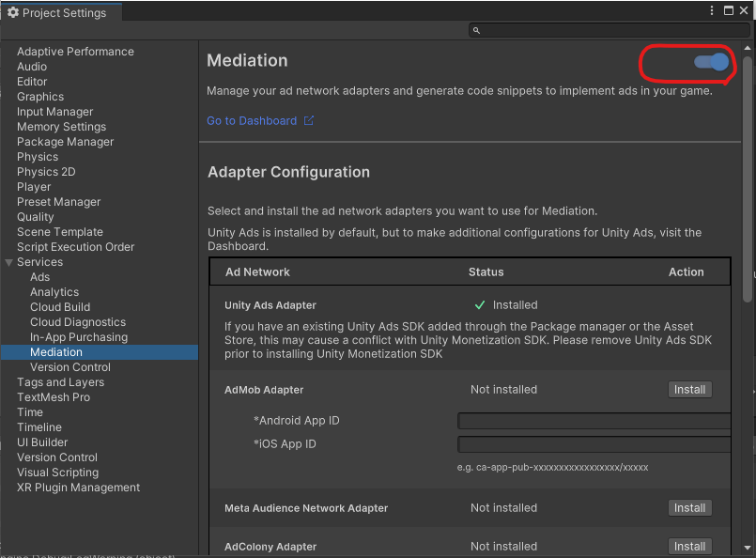Image resolution: width=756 pixels, height=558 pixels.
Task: Select Tags and Layers
Action: point(61,382)
